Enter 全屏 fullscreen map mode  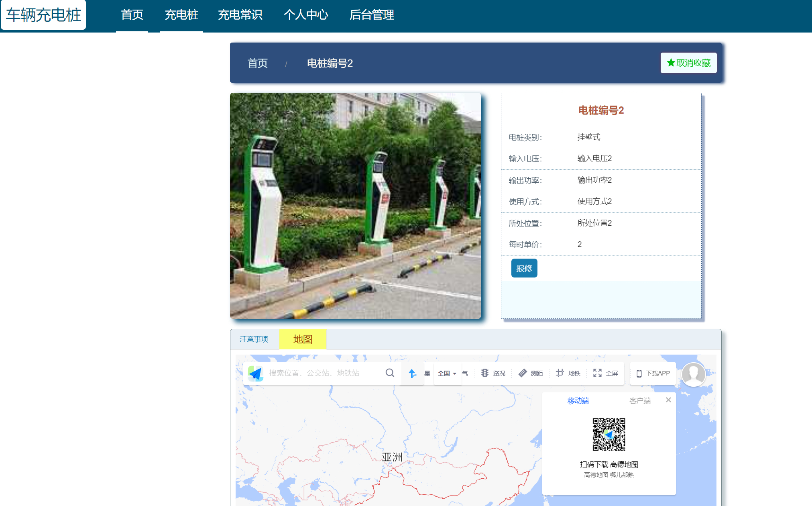(x=605, y=373)
